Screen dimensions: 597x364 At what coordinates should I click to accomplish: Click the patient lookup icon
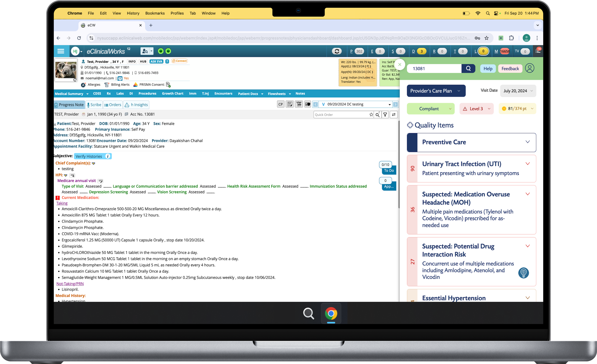pos(145,51)
